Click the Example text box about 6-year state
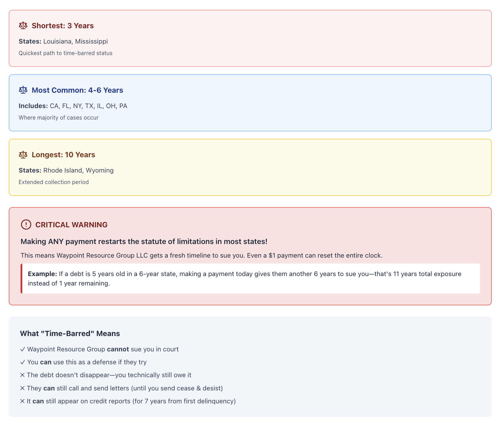This screenshot has width=504, height=426. tap(250, 279)
